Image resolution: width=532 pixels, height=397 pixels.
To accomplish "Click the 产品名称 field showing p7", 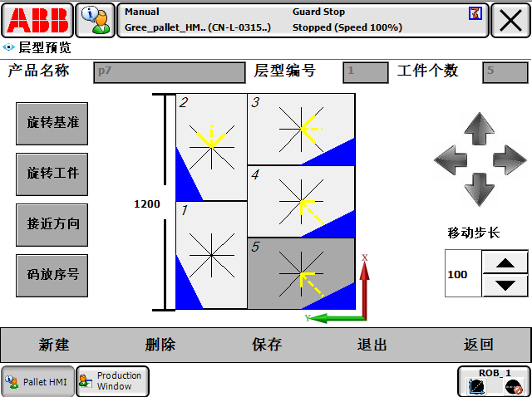I will coord(170,72).
